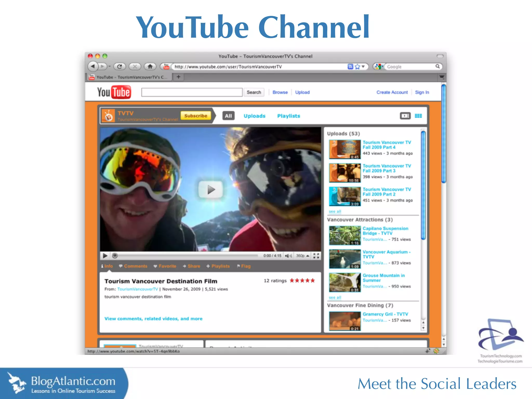Reload the page with the refresh button
Screen dimensions: 532x399
coord(119,66)
